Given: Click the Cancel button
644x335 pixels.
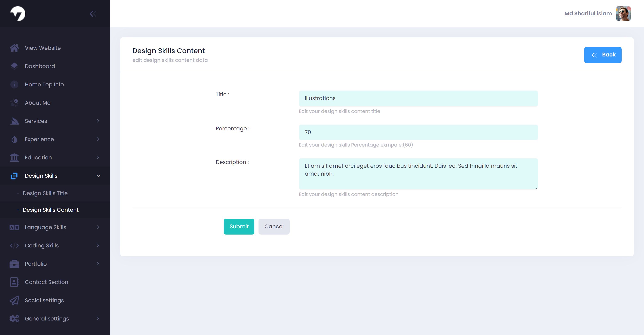Looking at the screenshot, I should click(x=274, y=226).
